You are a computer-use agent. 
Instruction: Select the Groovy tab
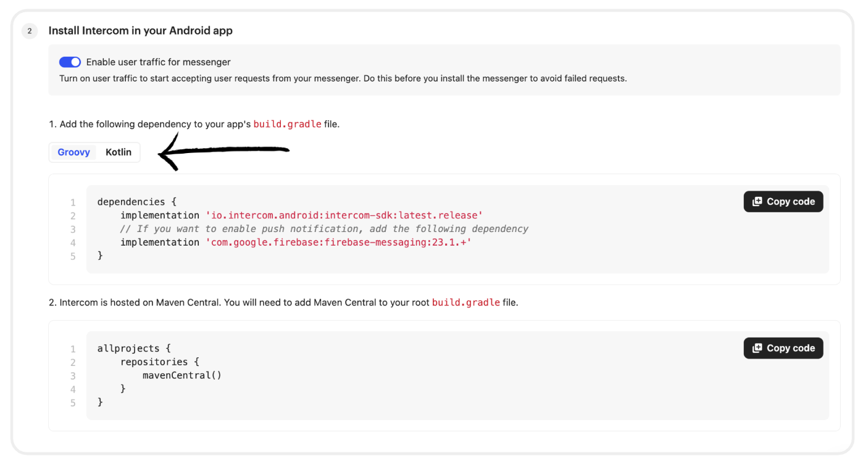[x=73, y=152]
